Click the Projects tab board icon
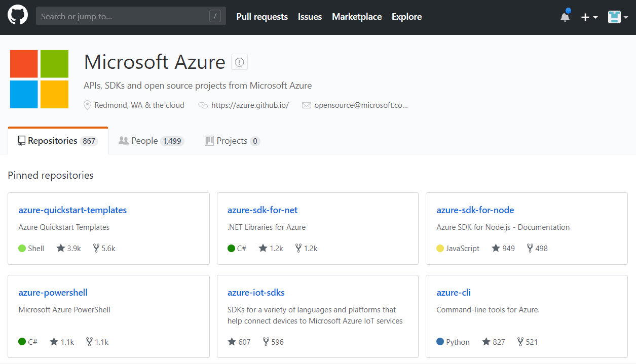636x364 pixels. pos(209,141)
